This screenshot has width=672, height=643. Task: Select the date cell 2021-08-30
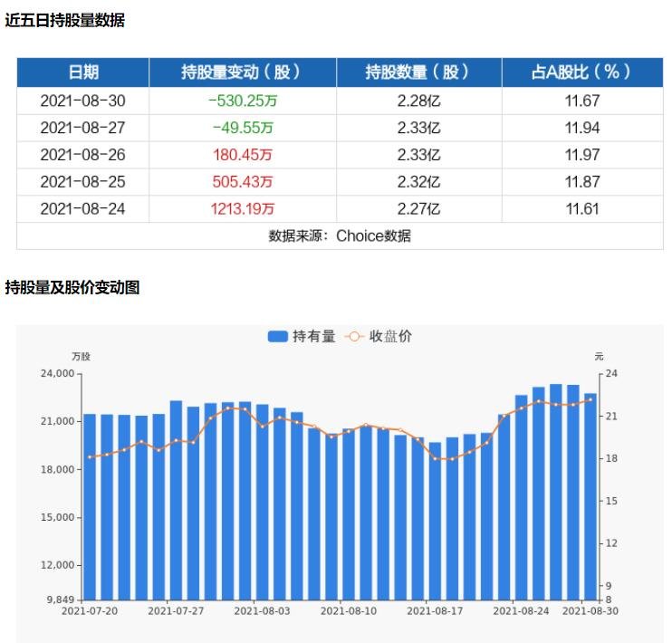82,101
